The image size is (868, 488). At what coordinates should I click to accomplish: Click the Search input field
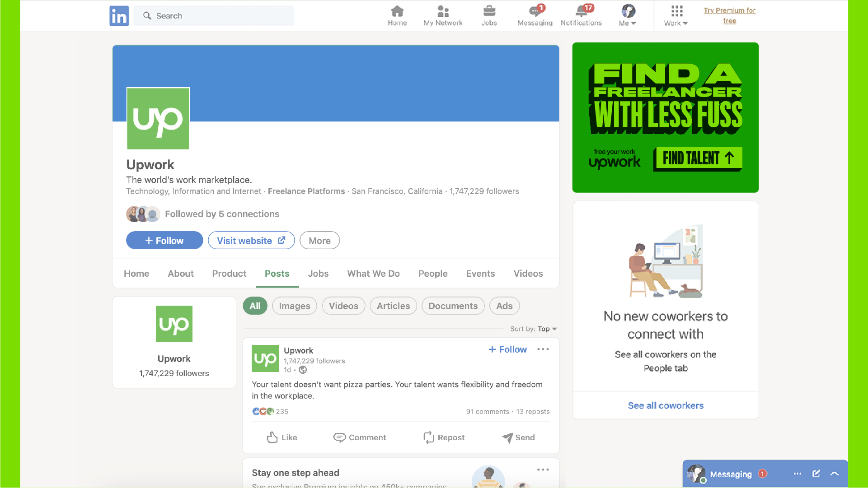pyautogui.click(x=221, y=16)
